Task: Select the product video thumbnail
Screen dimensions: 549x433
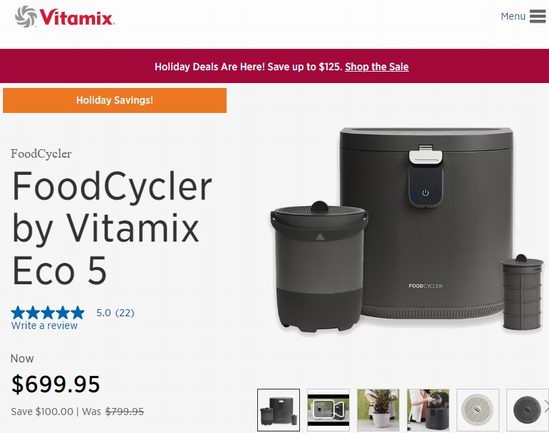Action: [x=328, y=410]
